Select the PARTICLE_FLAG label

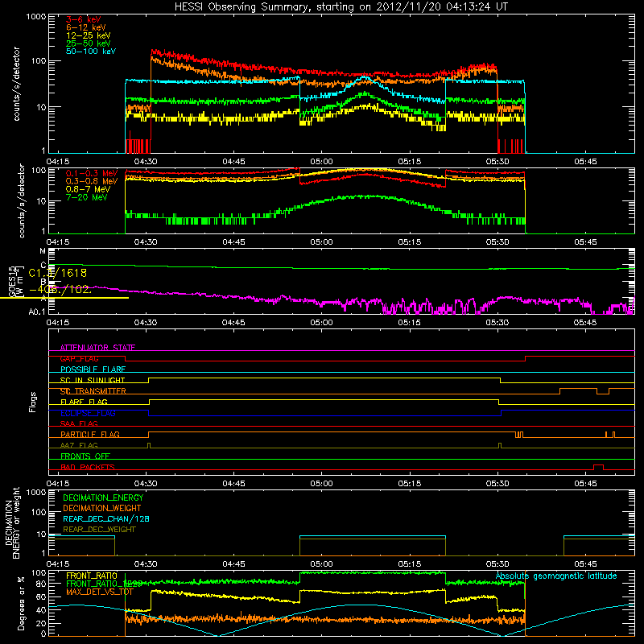(90, 435)
